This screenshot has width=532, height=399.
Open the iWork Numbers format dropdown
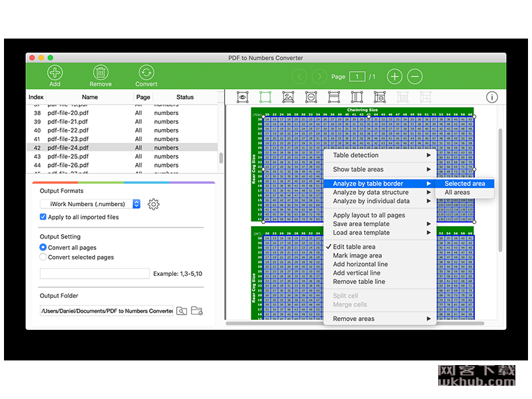click(x=90, y=204)
